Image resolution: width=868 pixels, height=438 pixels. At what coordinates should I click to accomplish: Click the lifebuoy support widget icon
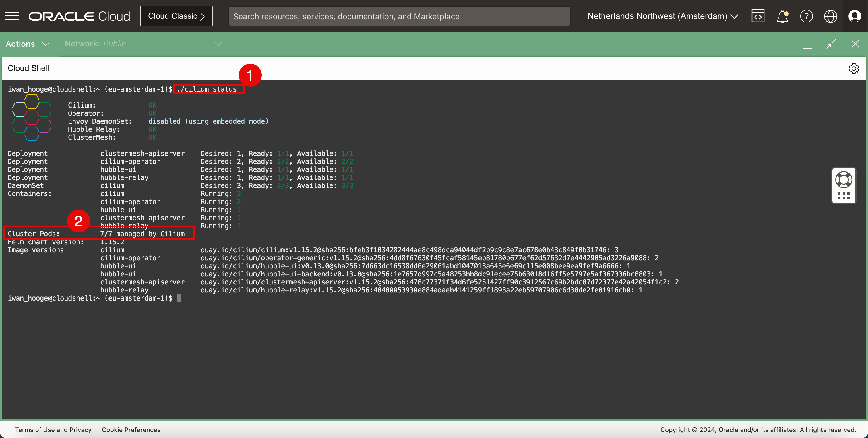[x=844, y=180]
